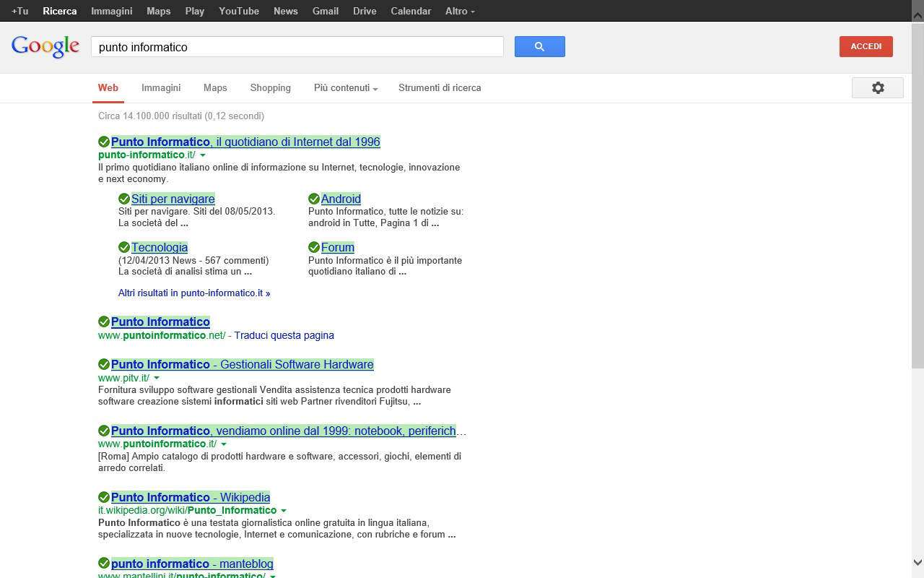Click green checkmark beside Gestionali Software Hardware result
This screenshot has width=924, height=578.
coord(104,364)
